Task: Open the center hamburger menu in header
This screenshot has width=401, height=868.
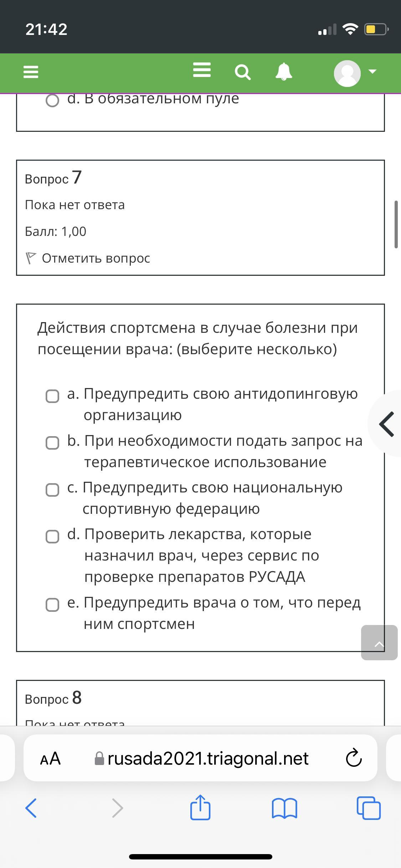Action: point(202,70)
